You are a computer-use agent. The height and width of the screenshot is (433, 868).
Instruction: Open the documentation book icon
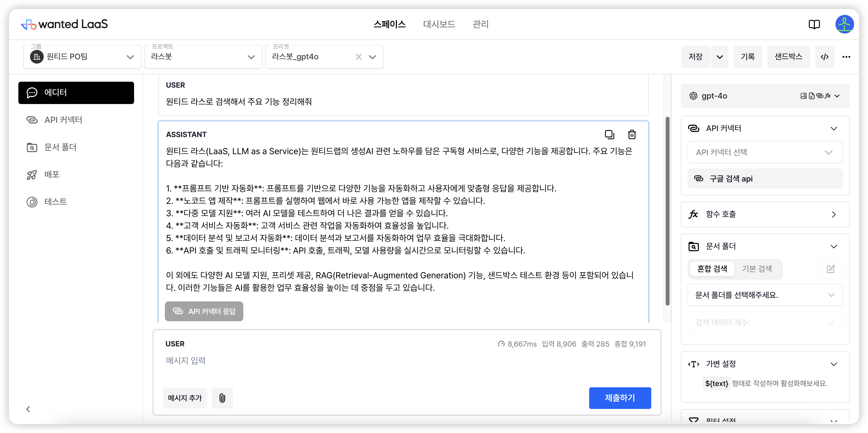click(814, 24)
